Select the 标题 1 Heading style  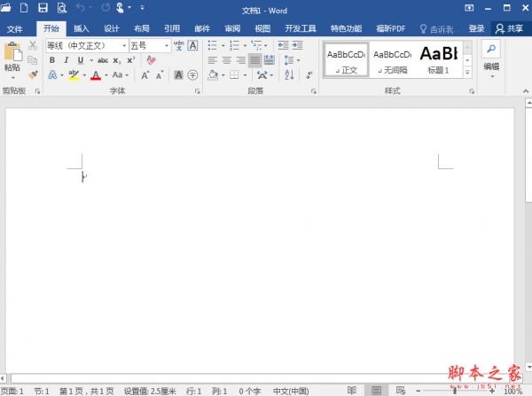point(439,60)
